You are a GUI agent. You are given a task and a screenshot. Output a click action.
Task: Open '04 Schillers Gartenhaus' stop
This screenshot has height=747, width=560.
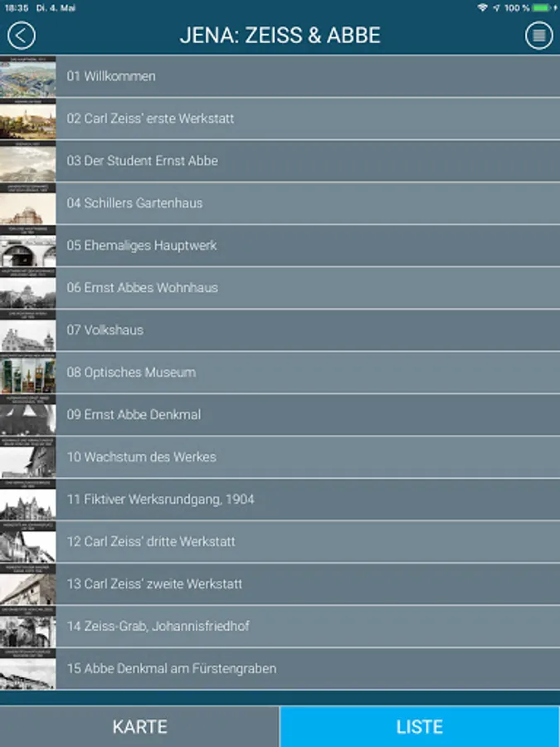coord(280,203)
